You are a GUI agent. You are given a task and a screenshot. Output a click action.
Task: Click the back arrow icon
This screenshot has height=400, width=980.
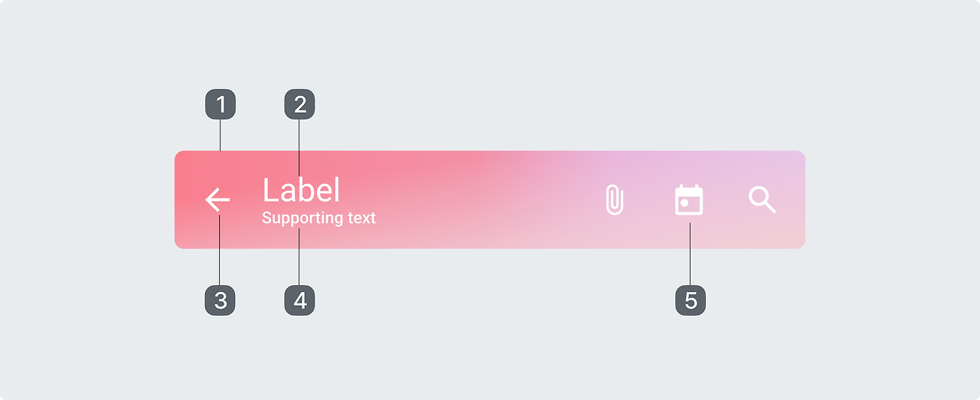point(217,200)
